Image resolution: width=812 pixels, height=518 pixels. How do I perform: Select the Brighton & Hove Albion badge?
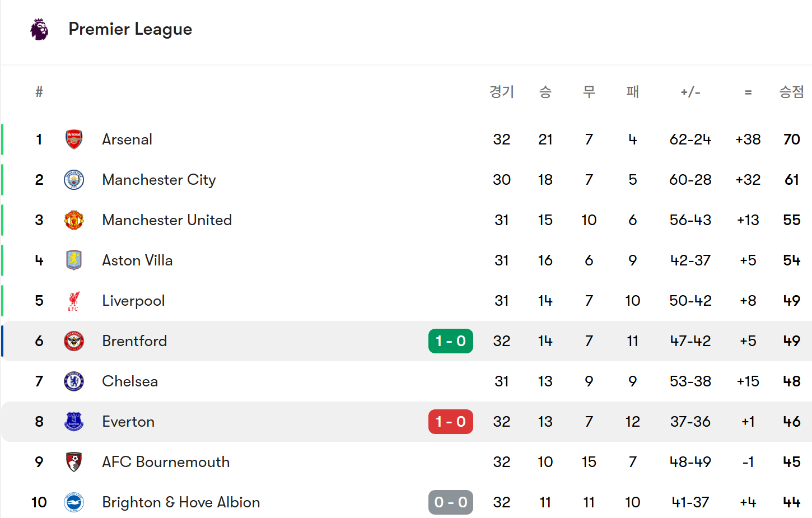[74, 502]
